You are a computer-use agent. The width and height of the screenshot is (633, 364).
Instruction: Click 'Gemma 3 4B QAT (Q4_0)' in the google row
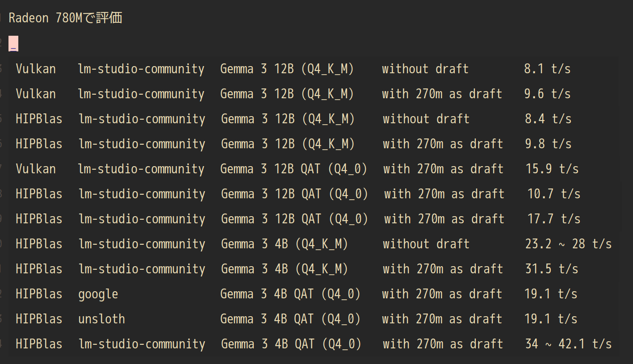click(x=290, y=294)
